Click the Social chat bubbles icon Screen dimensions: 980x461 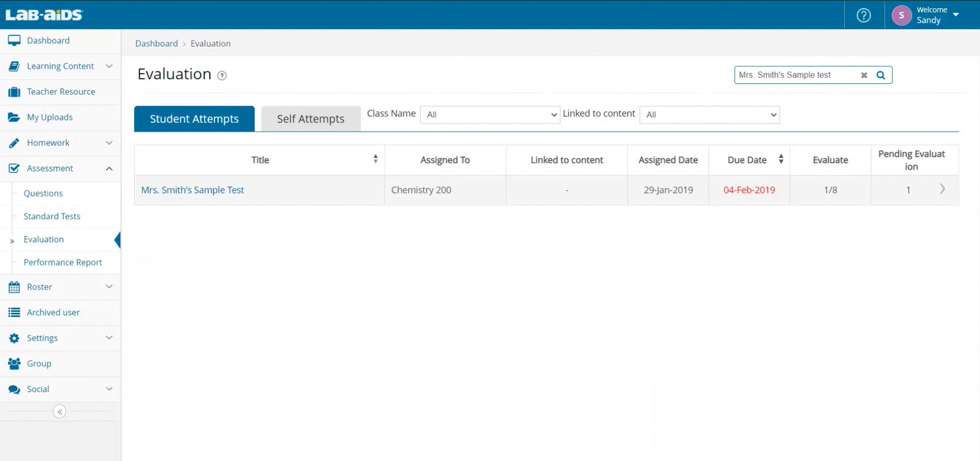click(14, 389)
